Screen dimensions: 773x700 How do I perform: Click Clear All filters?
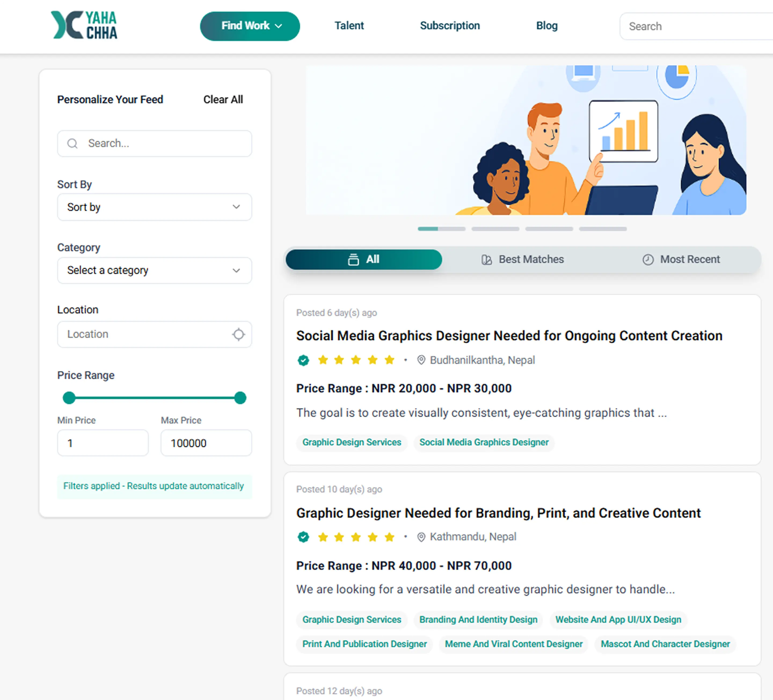click(223, 100)
